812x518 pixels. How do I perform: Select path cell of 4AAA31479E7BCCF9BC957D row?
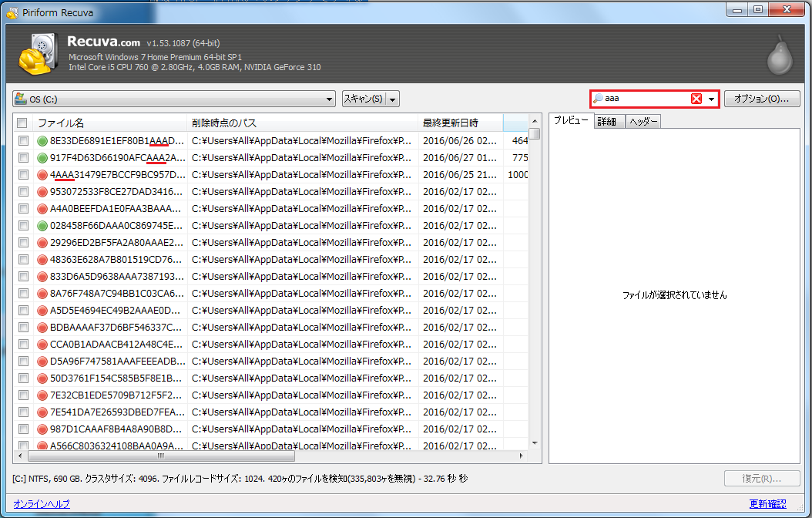[302, 175]
